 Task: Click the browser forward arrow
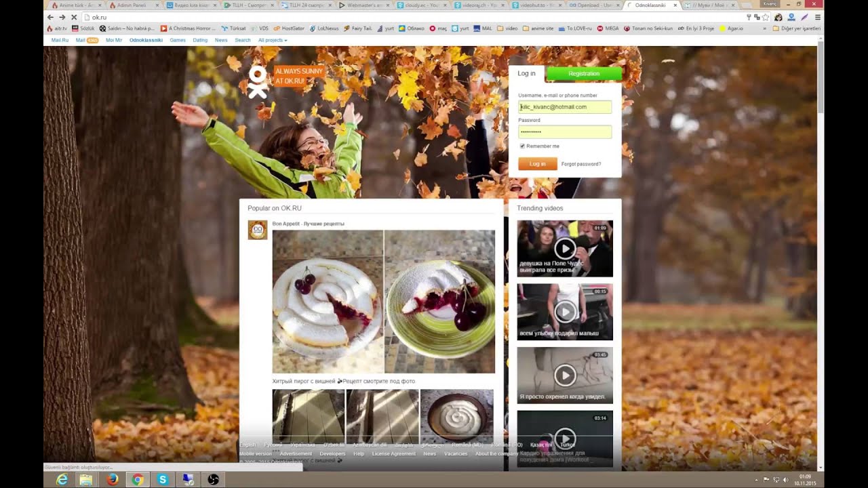tap(62, 17)
